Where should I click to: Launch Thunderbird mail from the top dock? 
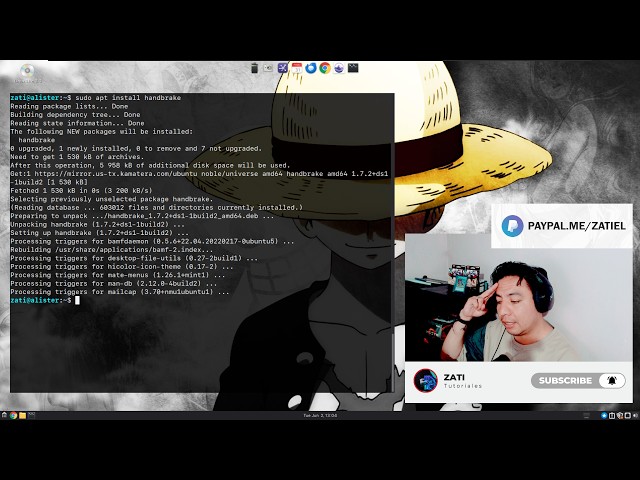311,68
